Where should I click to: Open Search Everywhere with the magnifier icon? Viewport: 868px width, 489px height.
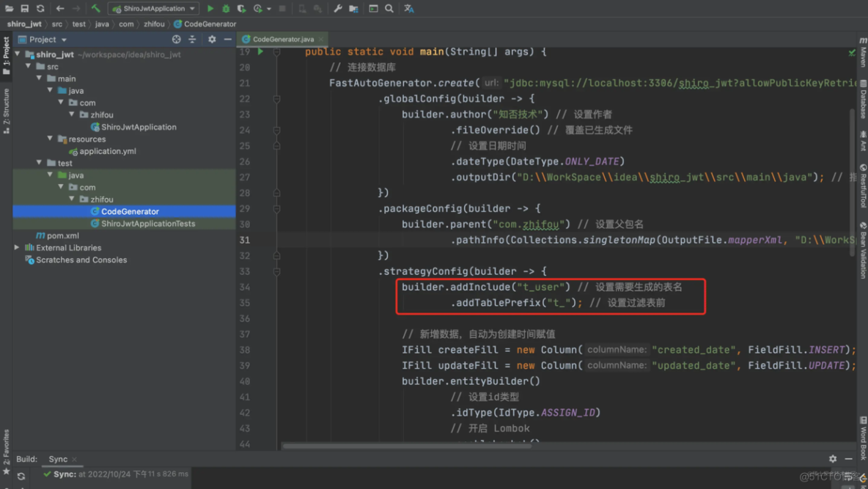389,7
